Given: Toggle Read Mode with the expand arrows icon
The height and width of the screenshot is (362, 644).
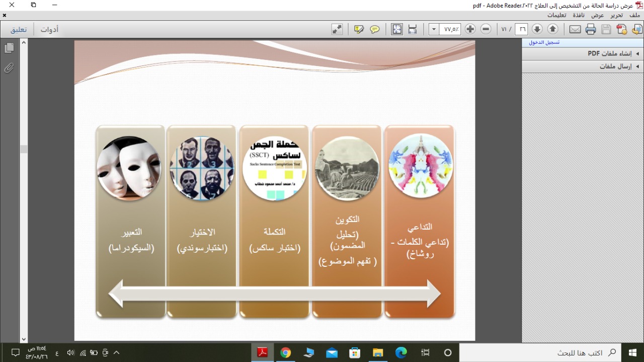Looking at the screenshot, I should point(337,29).
